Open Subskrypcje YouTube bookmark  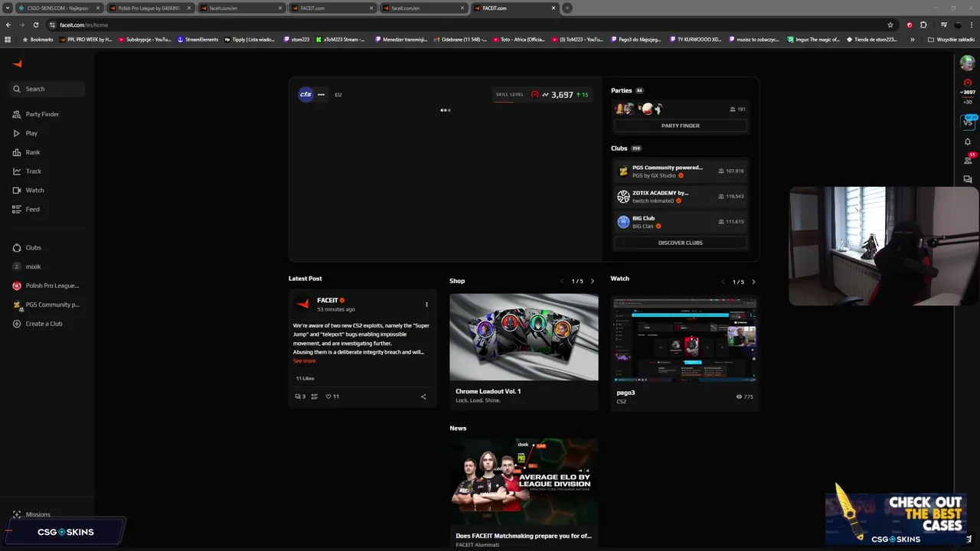(x=144, y=39)
